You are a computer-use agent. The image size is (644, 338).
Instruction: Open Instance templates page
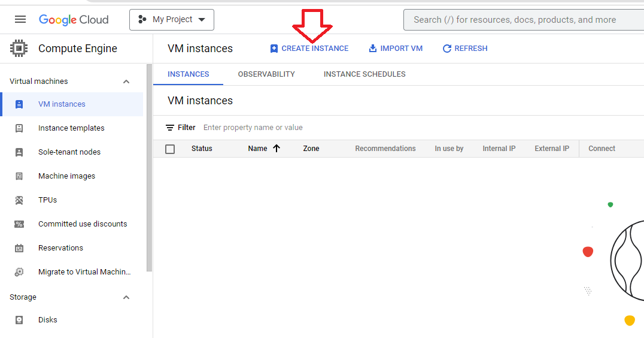pos(72,128)
